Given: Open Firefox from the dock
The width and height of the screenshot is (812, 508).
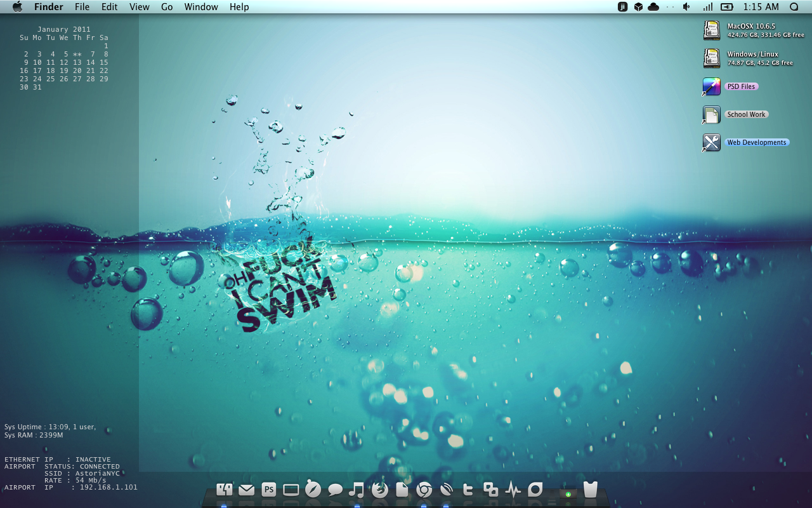Looking at the screenshot, I should 379,490.
